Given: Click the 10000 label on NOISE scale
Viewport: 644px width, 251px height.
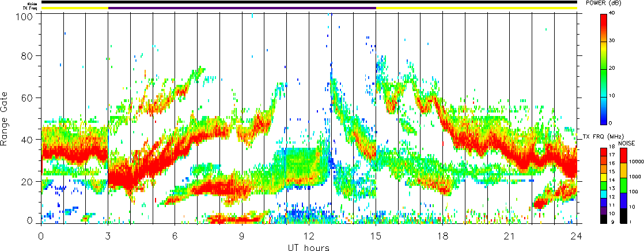Looking at the screenshot, I should point(636,163).
